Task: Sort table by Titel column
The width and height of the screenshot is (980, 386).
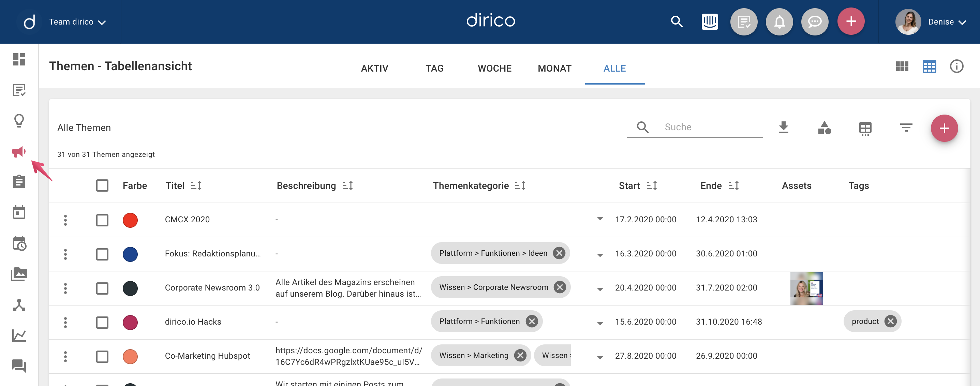Action: click(x=196, y=185)
